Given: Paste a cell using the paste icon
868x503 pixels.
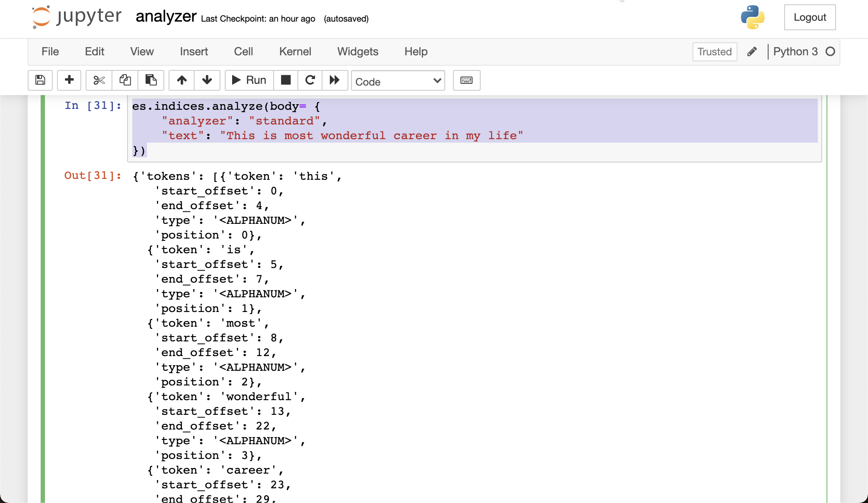Looking at the screenshot, I should click(151, 80).
